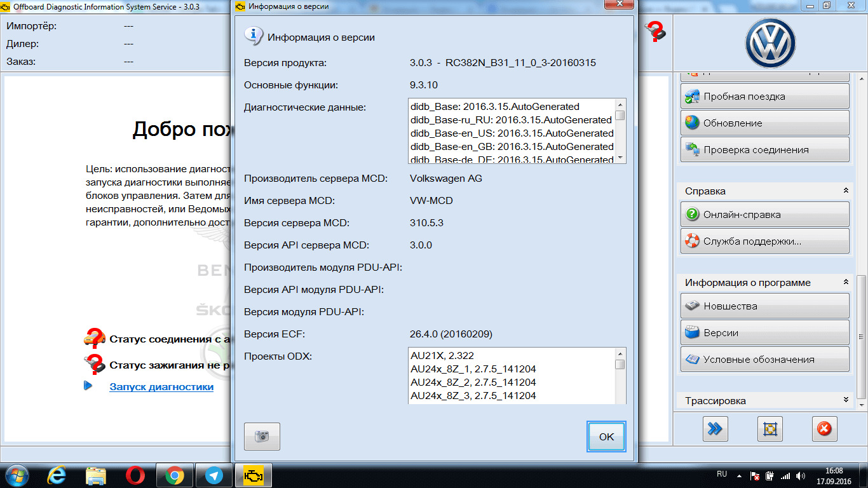Open Telegram from taskbar
868x488 pixels.
214,475
